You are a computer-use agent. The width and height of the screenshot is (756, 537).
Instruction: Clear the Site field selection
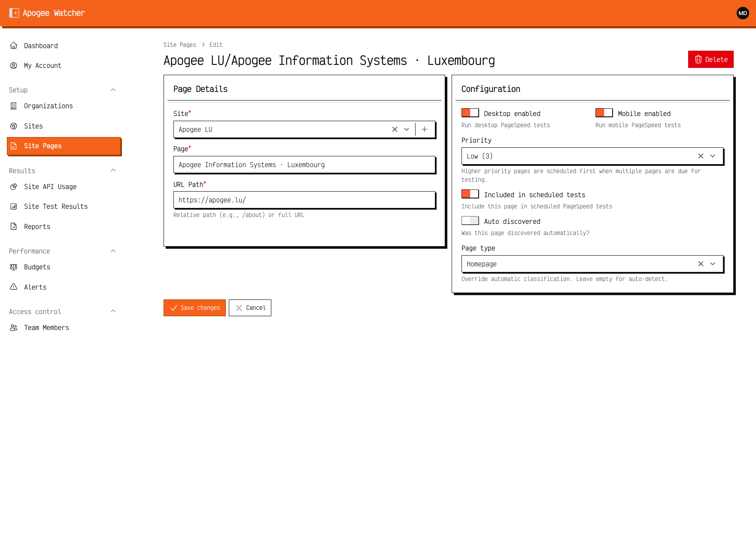[x=395, y=129]
